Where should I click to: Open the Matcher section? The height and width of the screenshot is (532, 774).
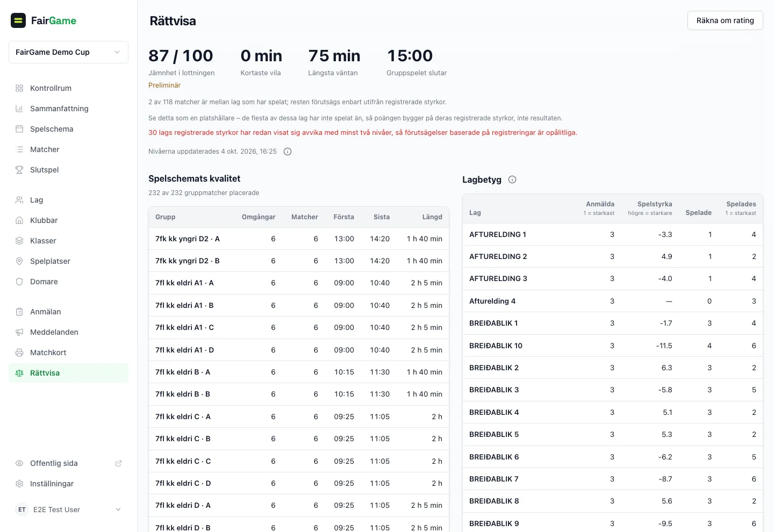(x=68, y=149)
